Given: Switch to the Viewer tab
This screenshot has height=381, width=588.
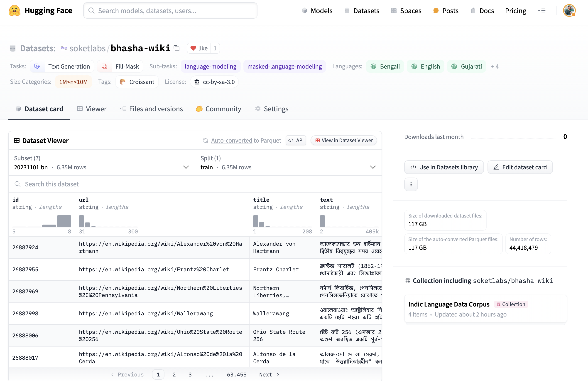Looking at the screenshot, I should pos(92,109).
